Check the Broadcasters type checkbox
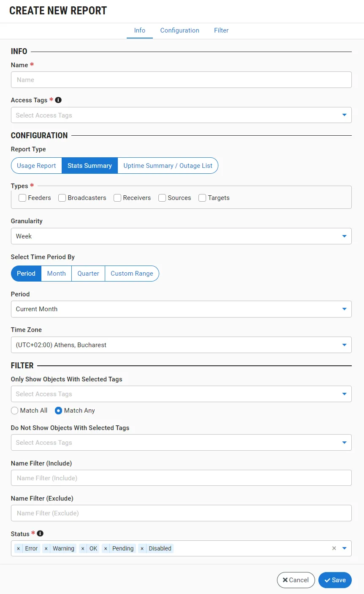364x594 pixels. 62,198
